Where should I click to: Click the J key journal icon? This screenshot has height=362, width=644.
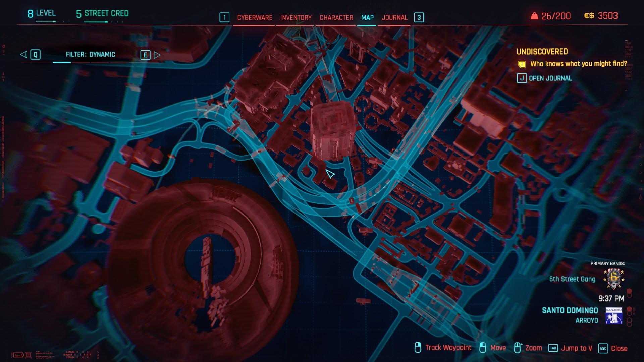click(x=522, y=78)
